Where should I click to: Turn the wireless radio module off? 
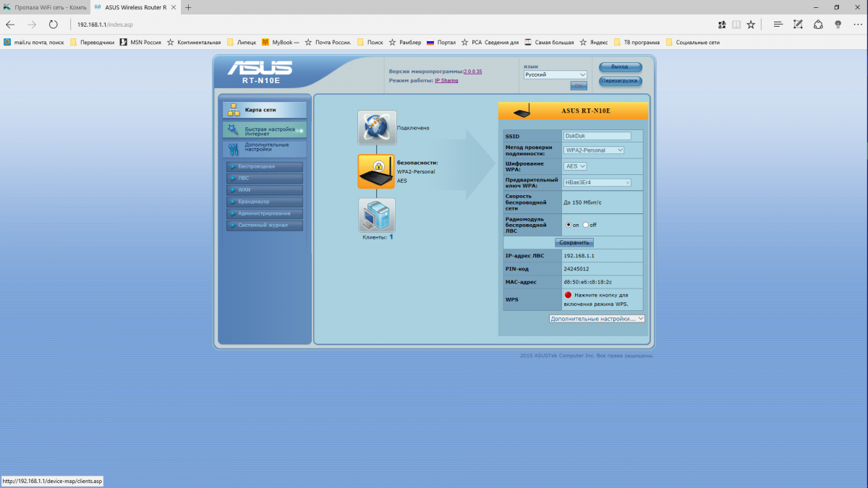585,225
